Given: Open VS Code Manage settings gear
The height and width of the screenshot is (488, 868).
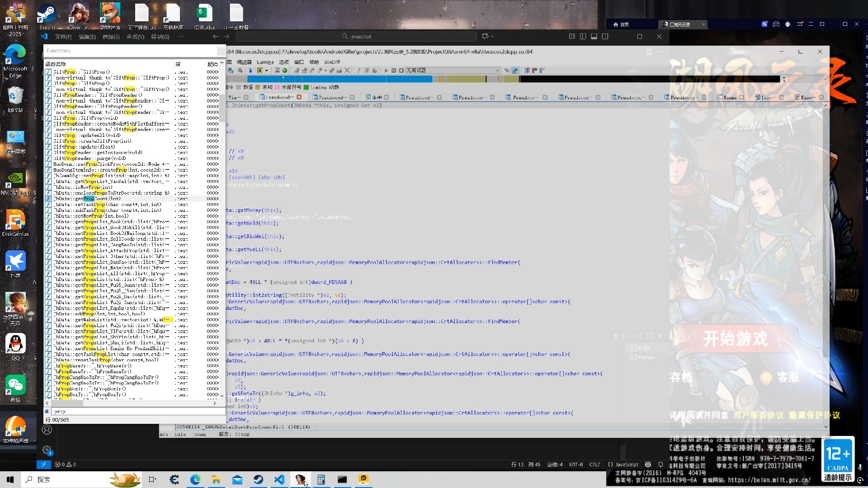Looking at the screenshot, I should (x=47, y=450).
